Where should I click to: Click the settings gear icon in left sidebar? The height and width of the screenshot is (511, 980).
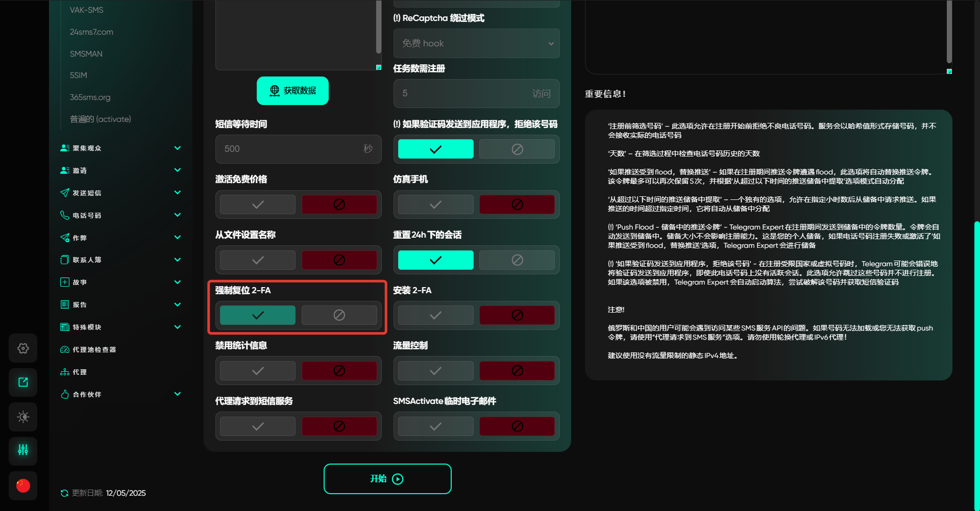point(23,348)
